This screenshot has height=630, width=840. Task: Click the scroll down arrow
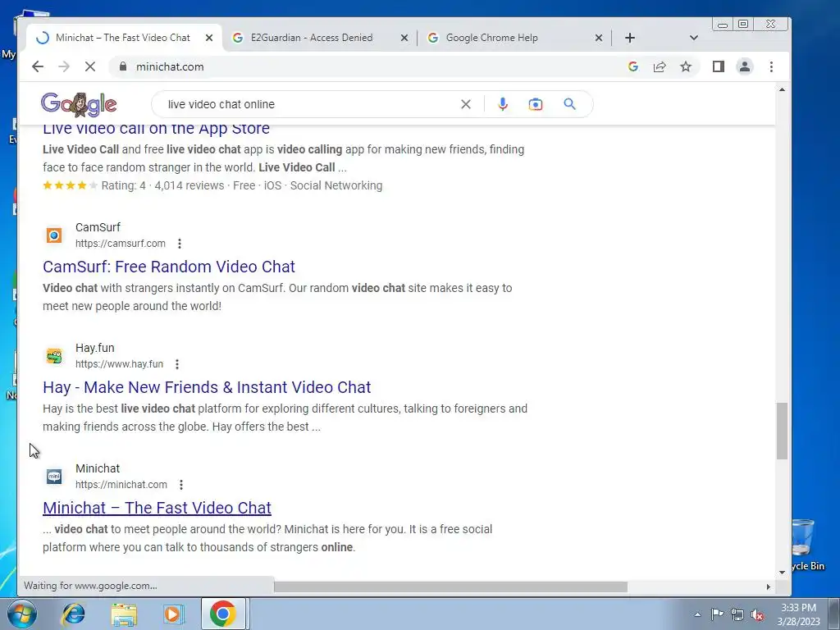(782, 572)
